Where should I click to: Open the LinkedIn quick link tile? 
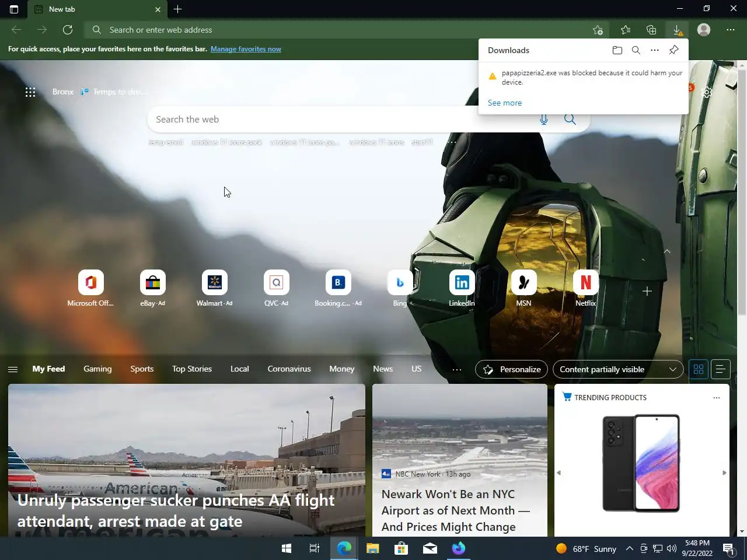click(462, 289)
